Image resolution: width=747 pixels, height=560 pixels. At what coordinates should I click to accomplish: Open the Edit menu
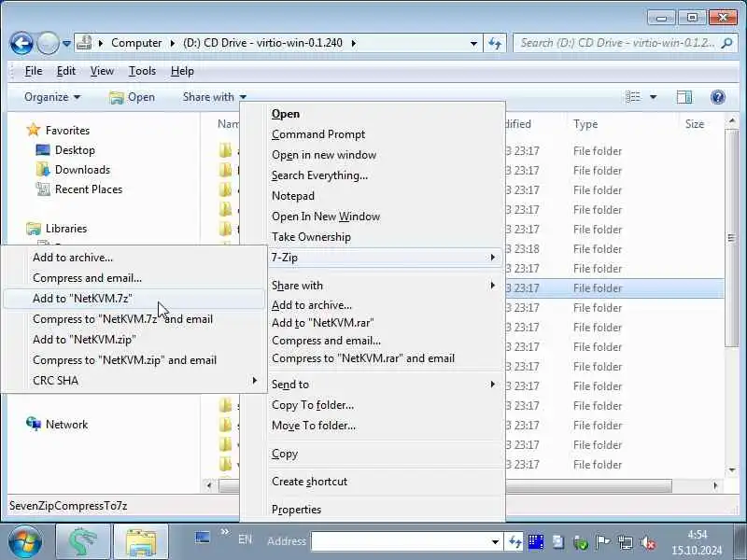point(65,71)
